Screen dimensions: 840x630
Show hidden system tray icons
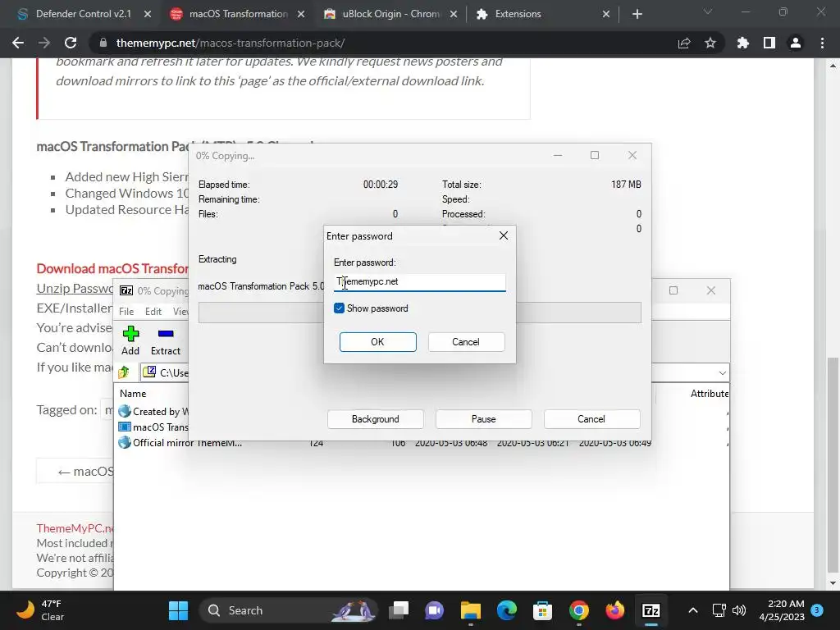pos(692,610)
